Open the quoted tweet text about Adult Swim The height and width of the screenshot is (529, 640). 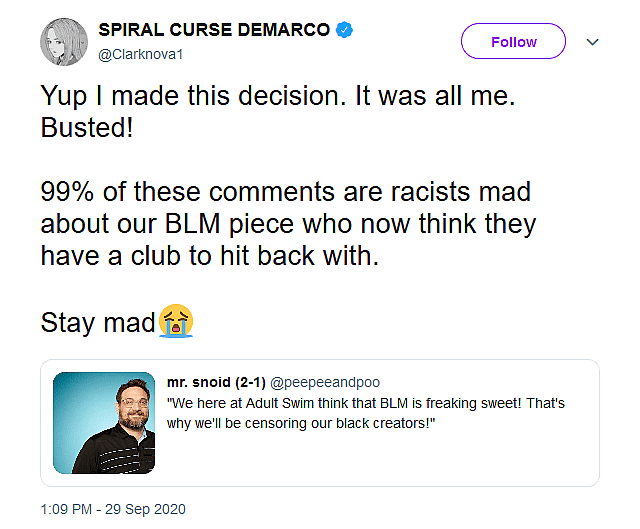coord(367,403)
